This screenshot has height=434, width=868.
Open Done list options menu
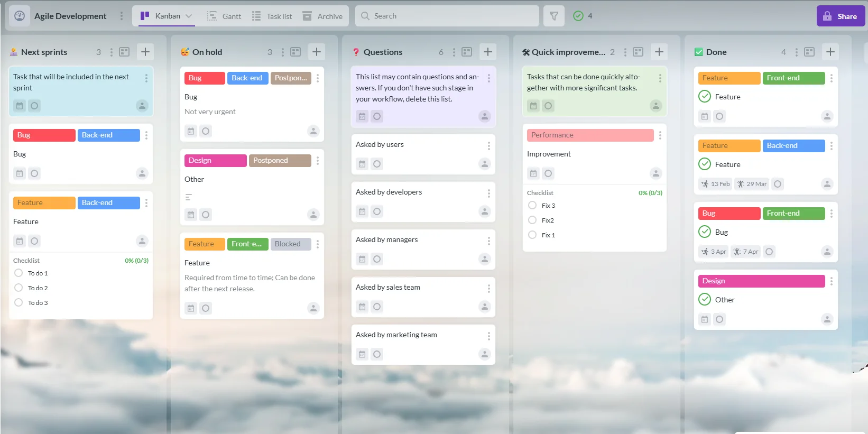(796, 52)
